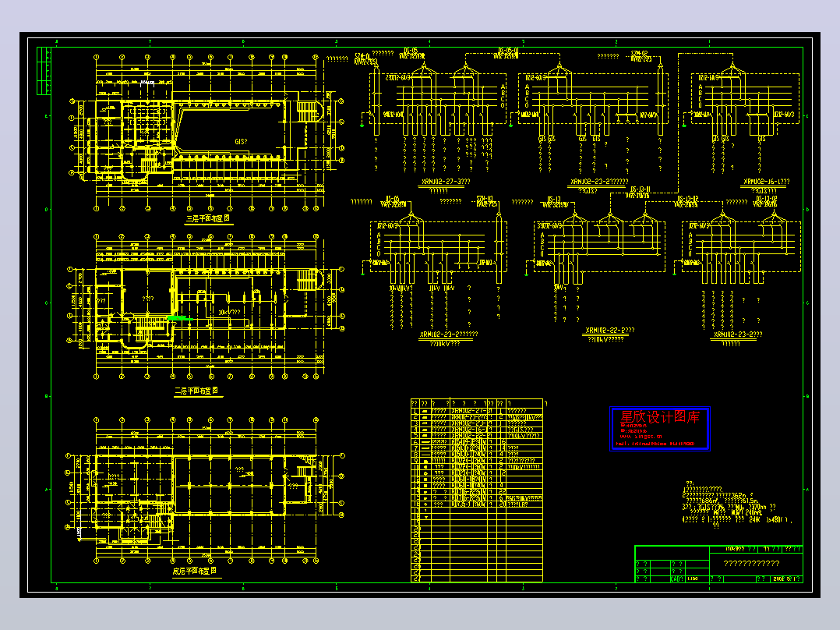Click row 1 number in equipment table
The height and width of the screenshot is (630, 840).
point(415,411)
